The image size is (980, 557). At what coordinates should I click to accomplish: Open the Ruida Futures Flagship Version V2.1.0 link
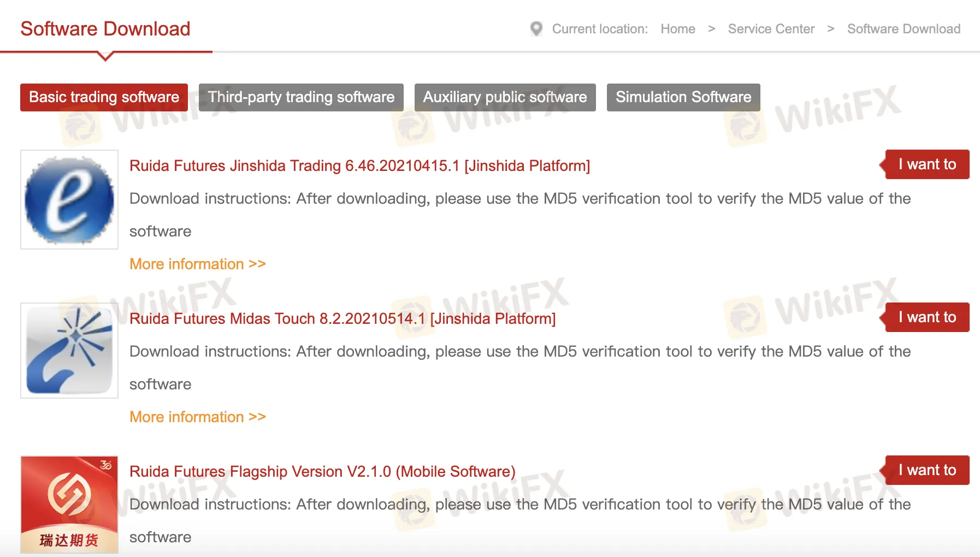322,471
